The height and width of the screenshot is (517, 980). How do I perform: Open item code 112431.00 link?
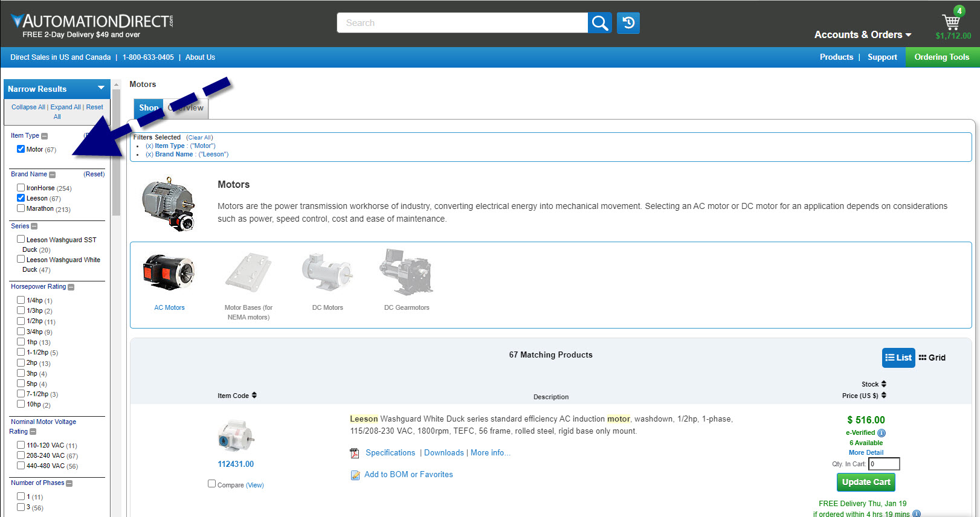tap(236, 464)
